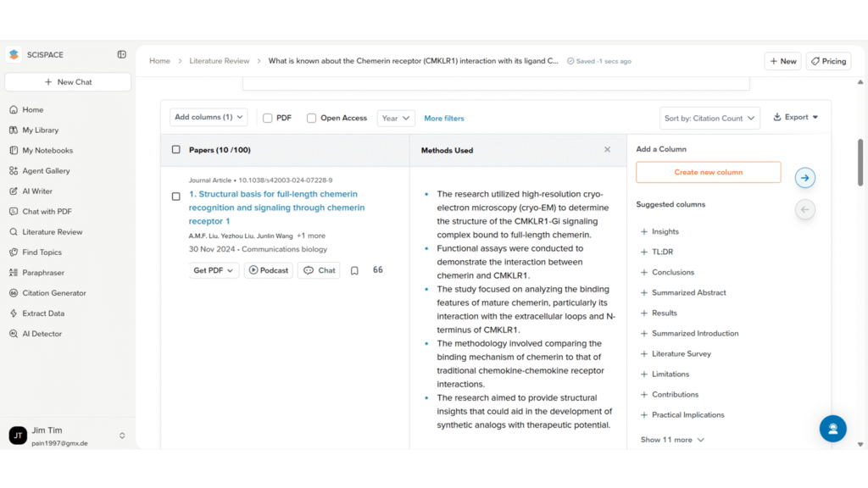
Task: Go to Chat with PDF
Action: coord(47,212)
